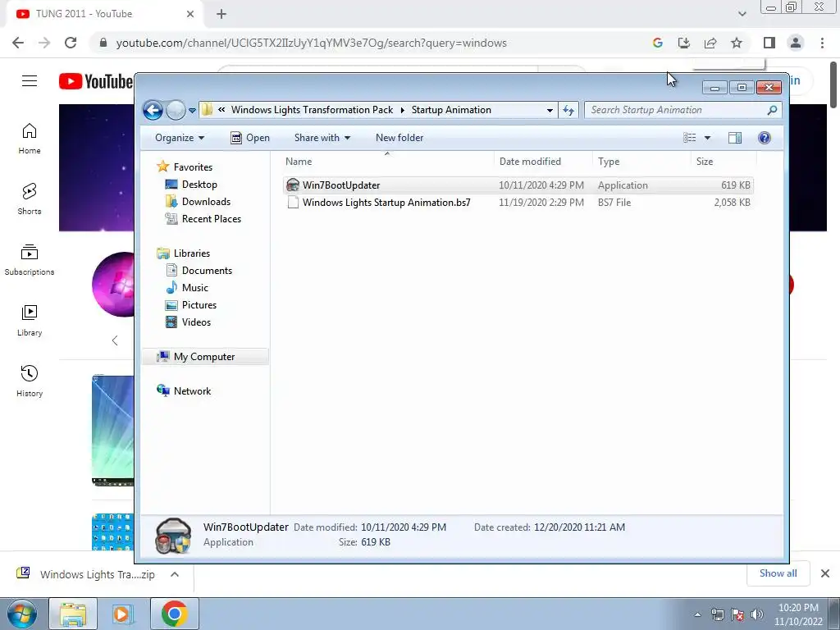
Task: Show hidden system tray icons
Action: coord(697,614)
